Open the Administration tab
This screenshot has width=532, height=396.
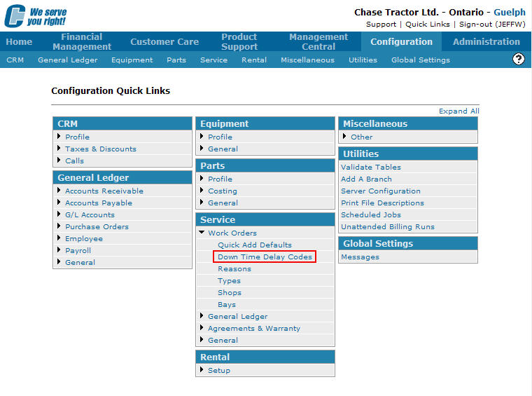coord(486,42)
